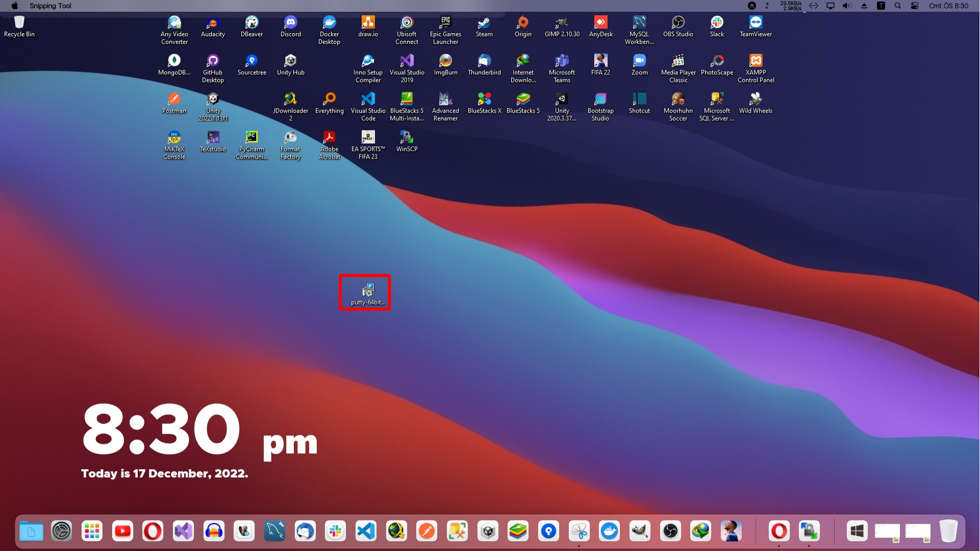The image size is (980, 551).
Task: Select the Everything search shortcut
Action: (329, 104)
